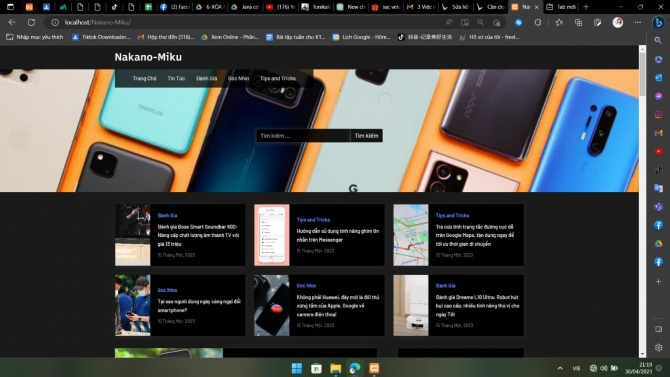Open 'Không phải Huawei' camera article title
The image size is (670, 377).
[x=338, y=306]
